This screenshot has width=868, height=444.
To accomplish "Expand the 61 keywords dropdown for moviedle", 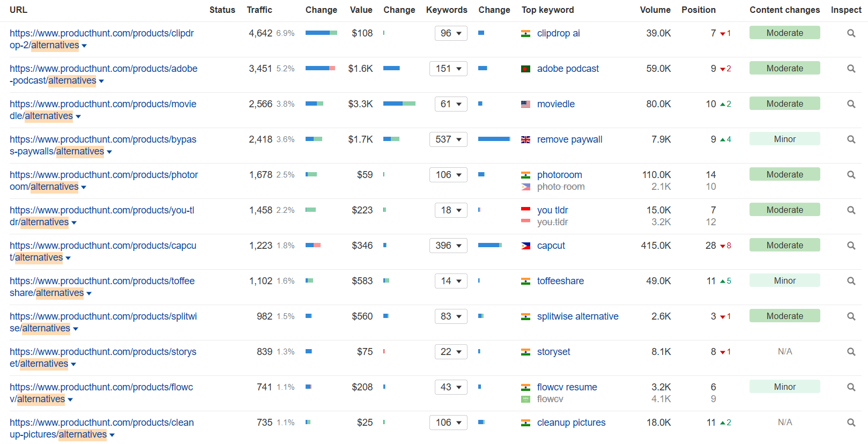I will (x=451, y=104).
